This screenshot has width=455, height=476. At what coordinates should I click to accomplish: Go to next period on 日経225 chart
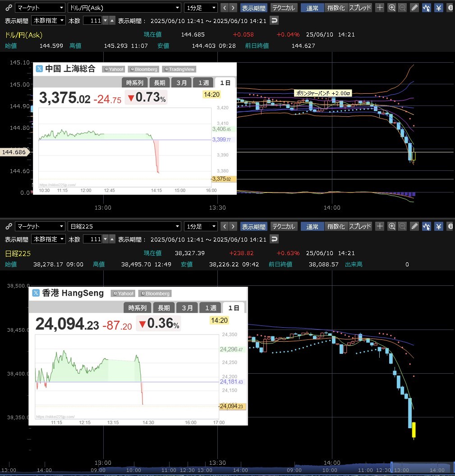(x=233, y=226)
